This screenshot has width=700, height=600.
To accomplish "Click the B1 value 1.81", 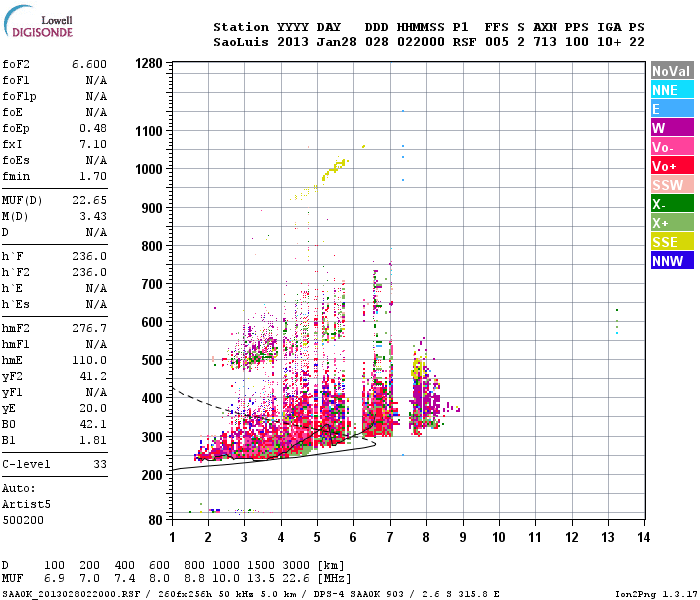I will pyautogui.click(x=93, y=440).
